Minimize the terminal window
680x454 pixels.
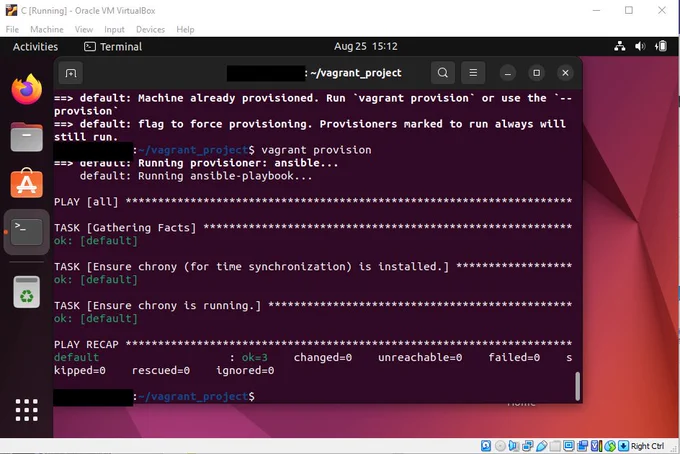point(507,73)
